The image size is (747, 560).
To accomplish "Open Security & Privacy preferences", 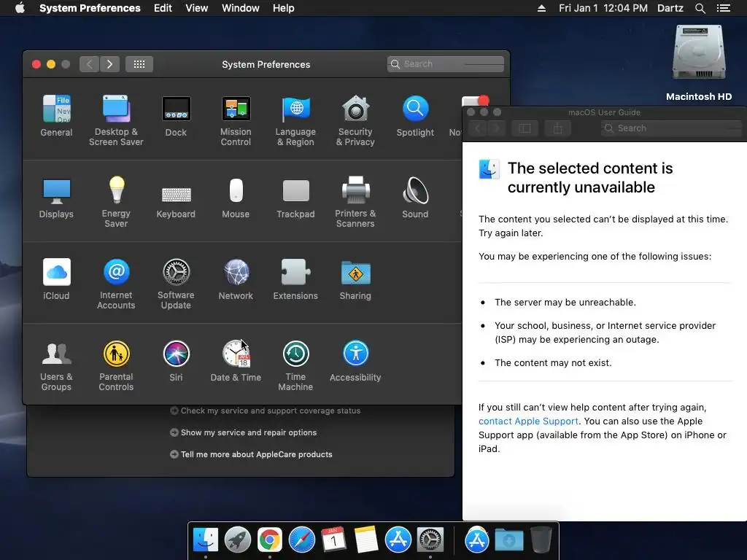I will [x=355, y=120].
